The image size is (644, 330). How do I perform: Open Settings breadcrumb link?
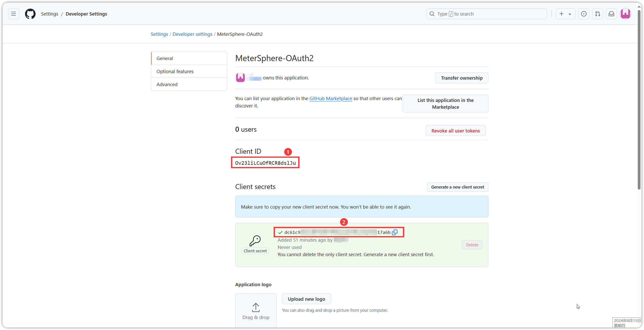tap(159, 34)
